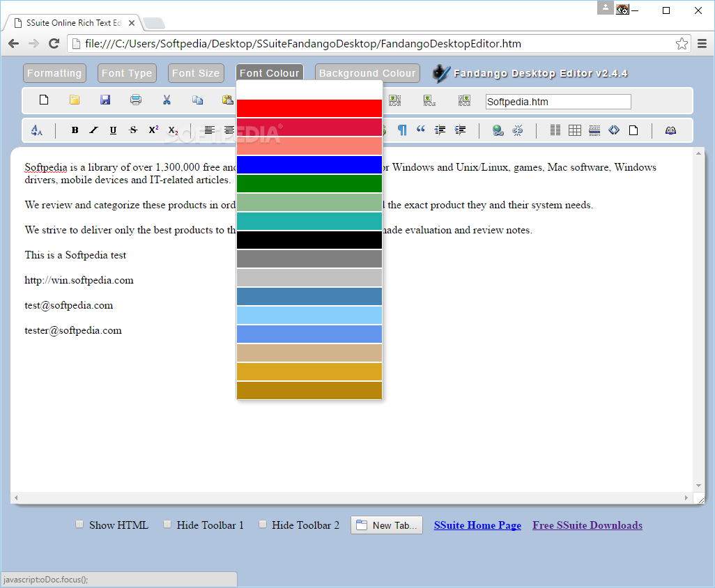Decrease text indent
The image size is (715, 588).
coord(440,130)
